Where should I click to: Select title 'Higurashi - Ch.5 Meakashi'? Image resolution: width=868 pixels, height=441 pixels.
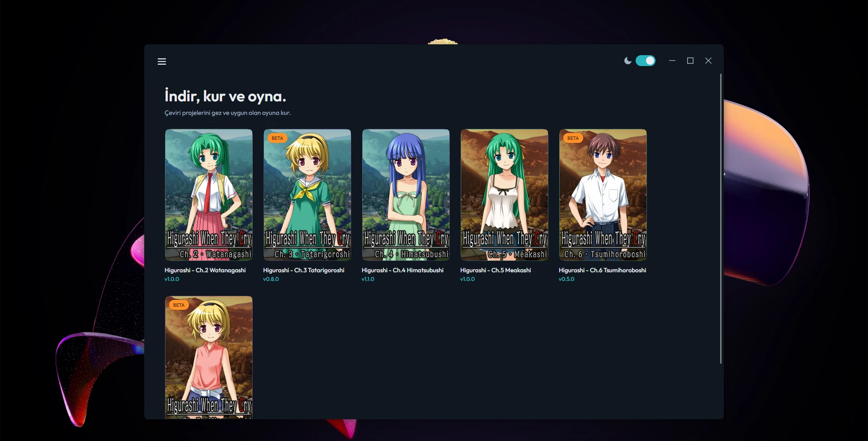(495, 270)
